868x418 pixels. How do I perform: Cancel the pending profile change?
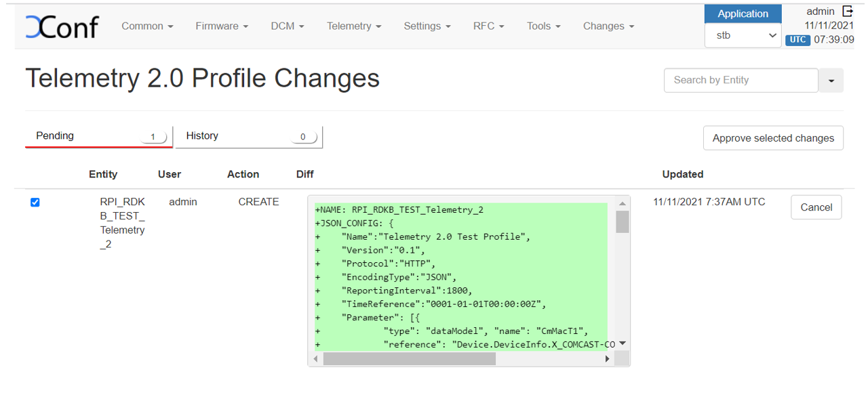click(816, 207)
